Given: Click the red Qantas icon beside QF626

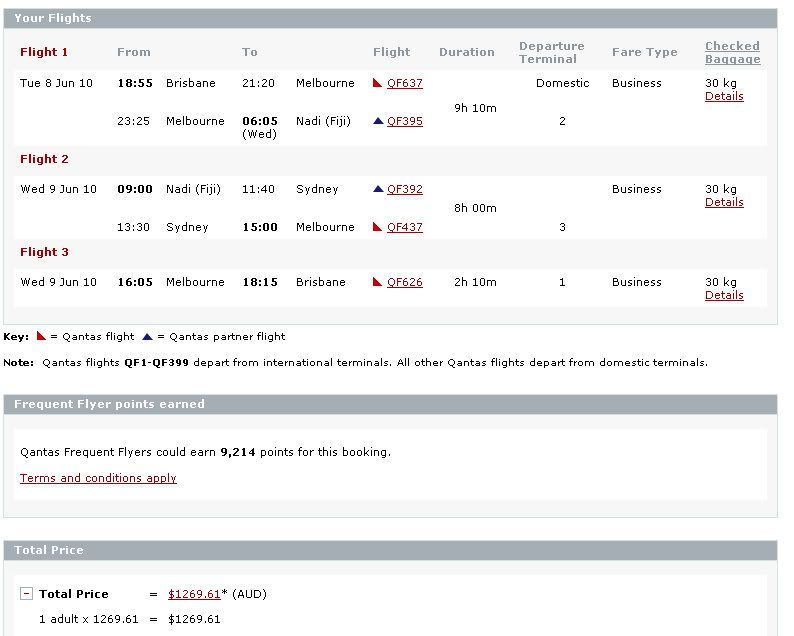Looking at the screenshot, I should 377,282.
